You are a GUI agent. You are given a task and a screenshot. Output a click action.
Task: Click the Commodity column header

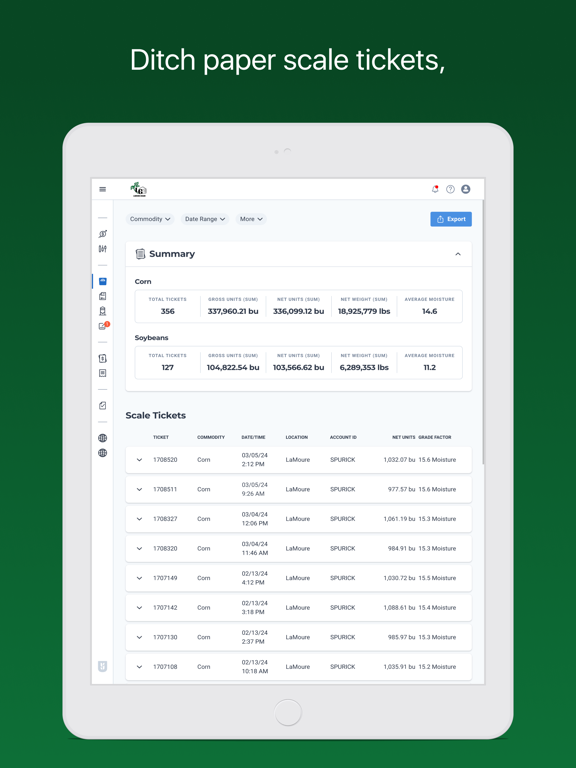[x=211, y=437]
